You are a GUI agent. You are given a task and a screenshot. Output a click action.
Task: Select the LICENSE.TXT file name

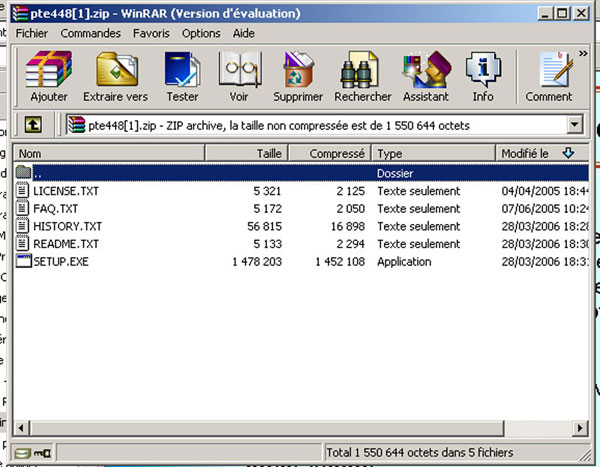[66, 191]
